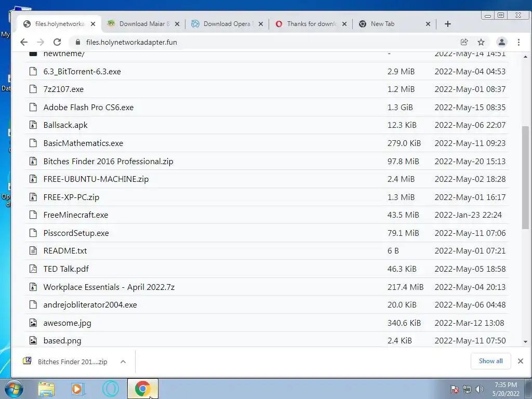Share this page via share icon
The height and width of the screenshot is (399, 532).
pyautogui.click(x=464, y=42)
